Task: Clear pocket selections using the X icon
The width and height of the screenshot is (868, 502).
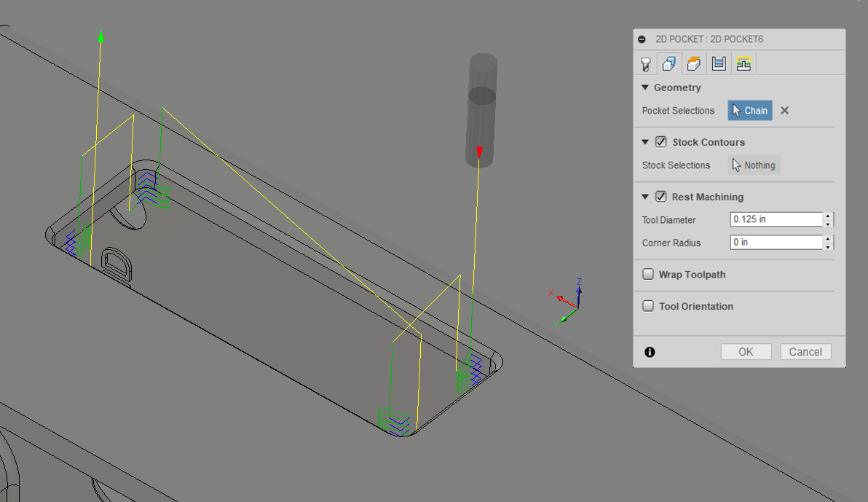Action: (784, 110)
